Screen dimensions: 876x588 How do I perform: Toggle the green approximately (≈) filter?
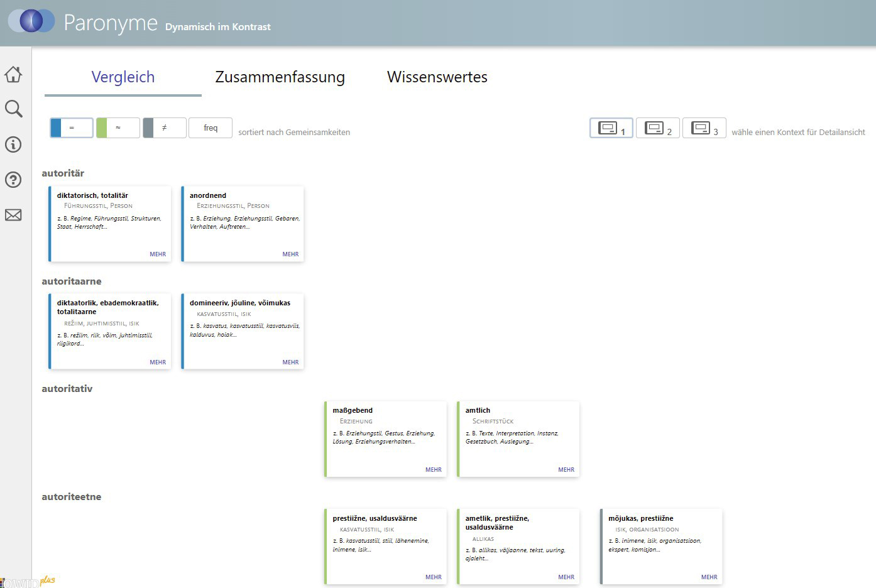click(x=118, y=128)
